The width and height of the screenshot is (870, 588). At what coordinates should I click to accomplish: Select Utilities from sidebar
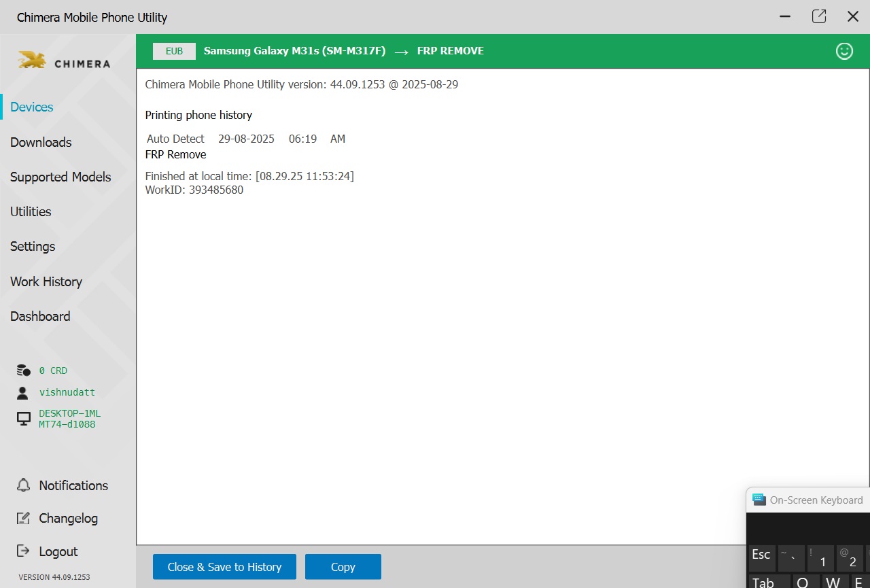[31, 211]
